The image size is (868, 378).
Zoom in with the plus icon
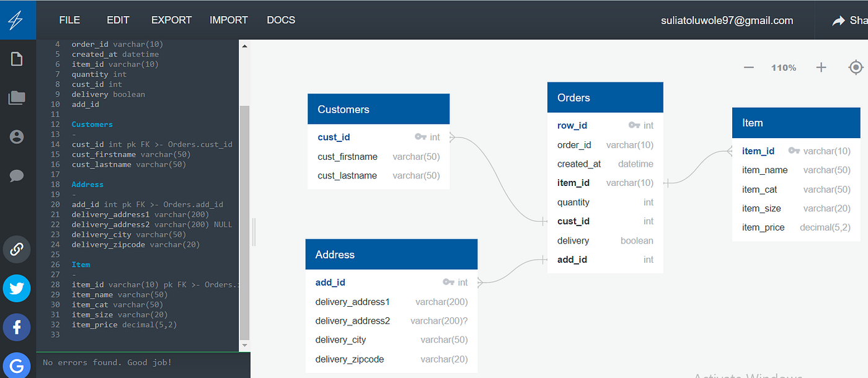click(x=821, y=68)
